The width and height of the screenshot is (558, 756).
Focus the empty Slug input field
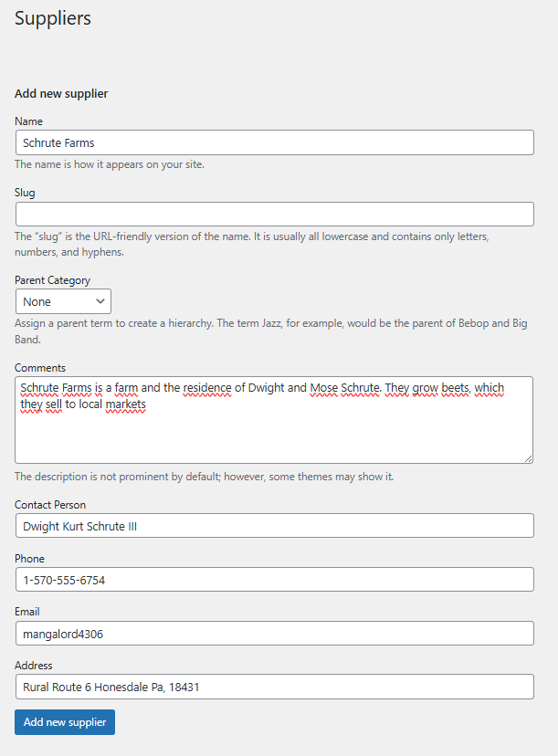[274, 214]
